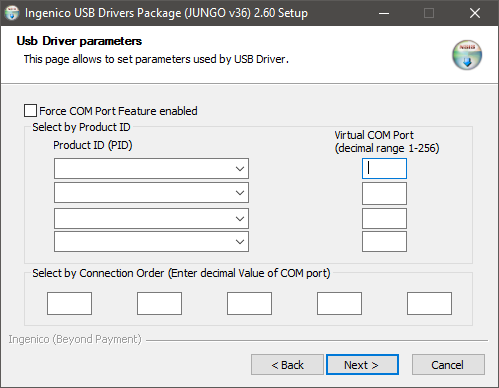Select the fourth Virtual COM Port field
This screenshot has width=499, height=388.
384,241
